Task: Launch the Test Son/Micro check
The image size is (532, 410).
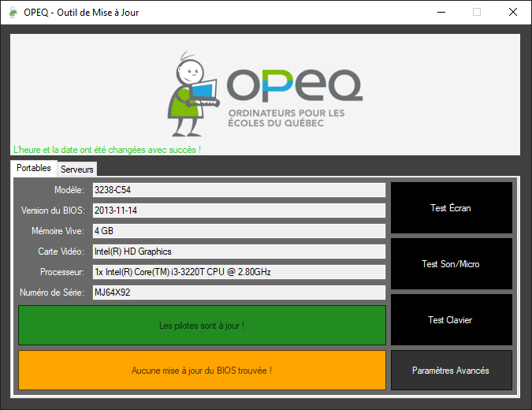Action: pos(452,263)
